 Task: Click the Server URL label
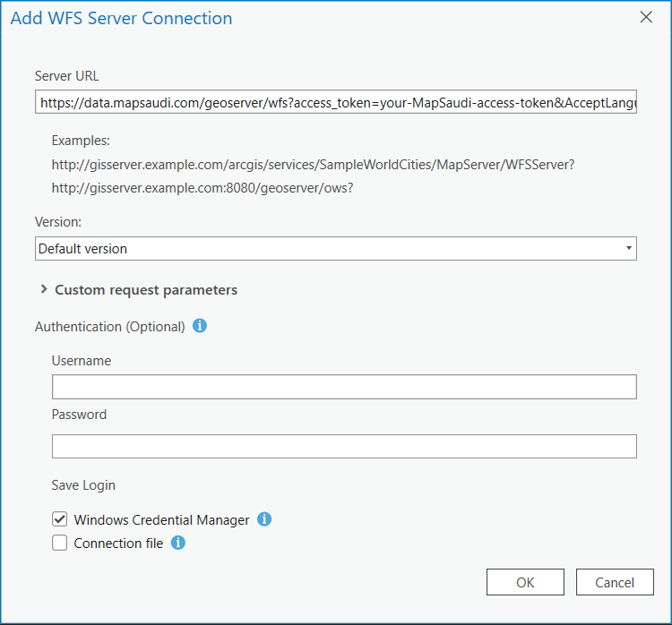[x=67, y=76]
